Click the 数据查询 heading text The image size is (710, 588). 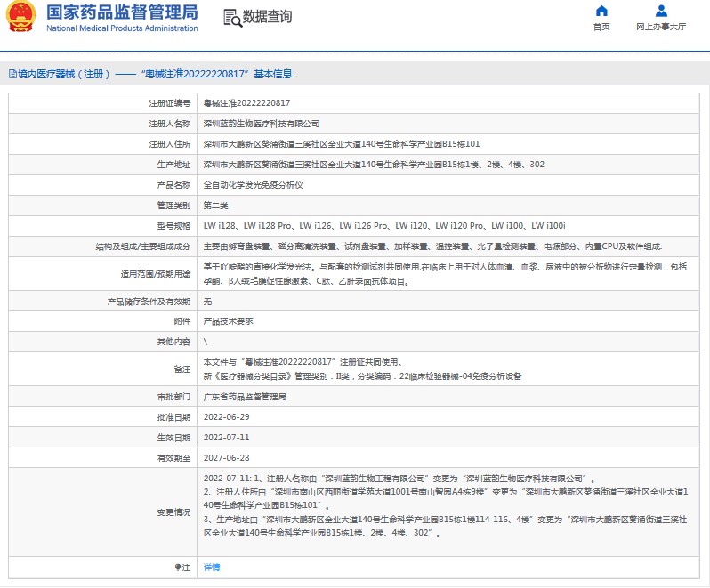click(267, 17)
